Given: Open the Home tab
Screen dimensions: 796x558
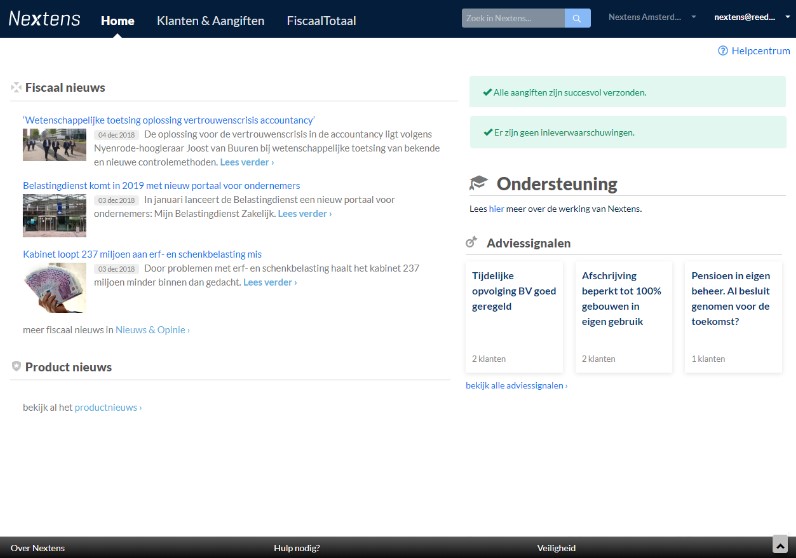Looking at the screenshot, I should (x=117, y=21).
